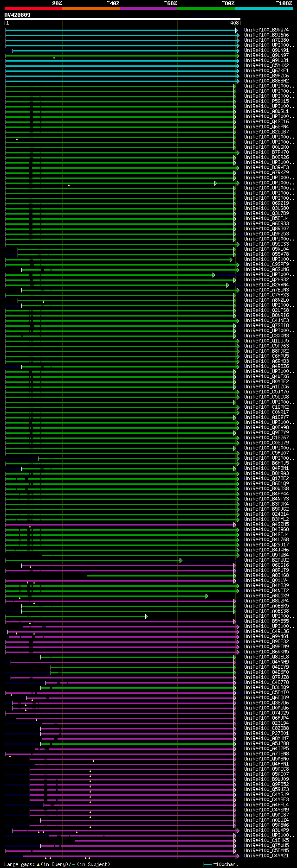
Task: Select hit label UniRef100_Q0UGK0
Action: 266,147
